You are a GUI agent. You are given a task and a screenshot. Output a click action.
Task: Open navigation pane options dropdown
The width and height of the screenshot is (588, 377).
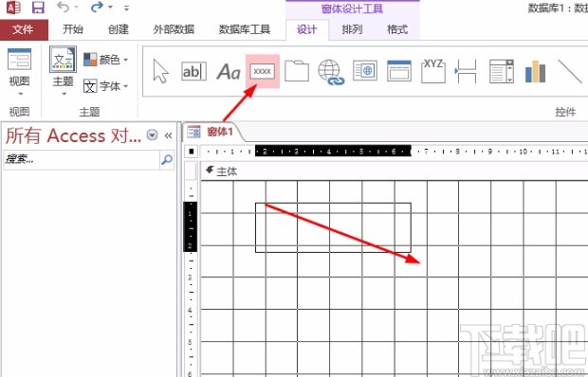point(152,135)
